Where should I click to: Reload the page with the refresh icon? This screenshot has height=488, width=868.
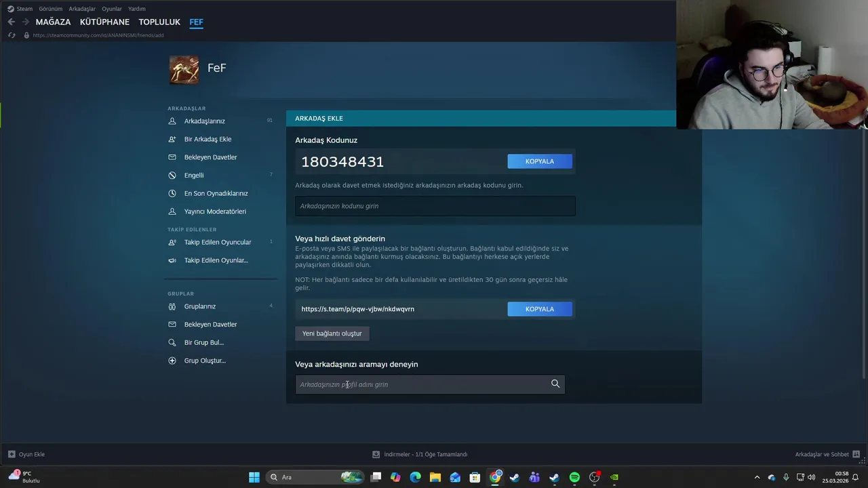(x=12, y=35)
